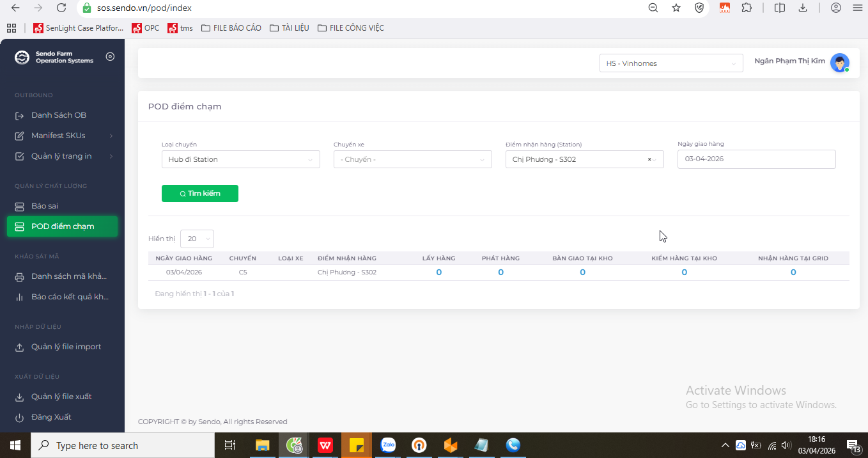Expand the Manifest SKUs submenu
868x458 pixels.
63,136
